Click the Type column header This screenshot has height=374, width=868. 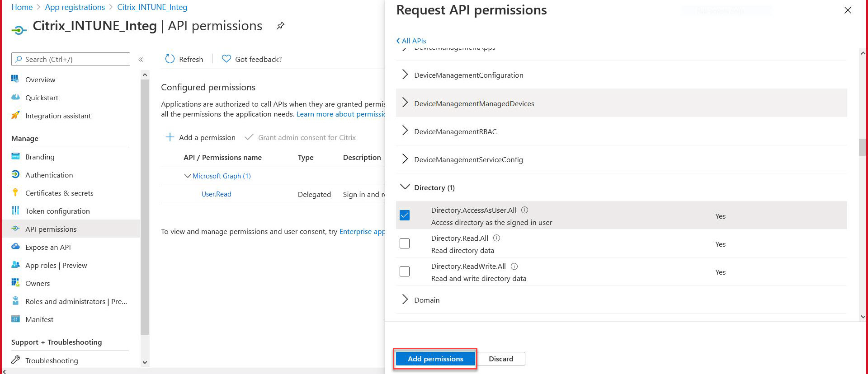306,157
